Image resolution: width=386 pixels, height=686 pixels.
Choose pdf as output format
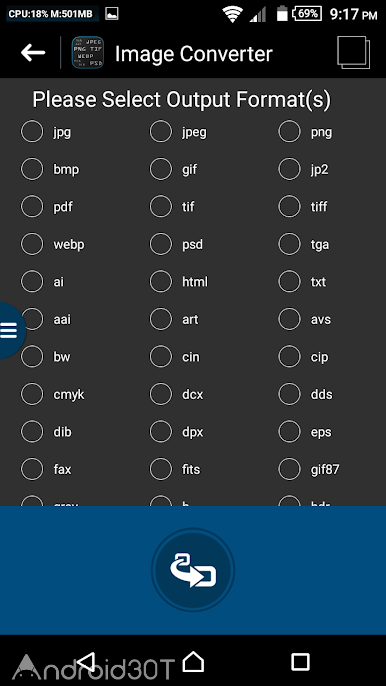pyautogui.click(x=47, y=206)
